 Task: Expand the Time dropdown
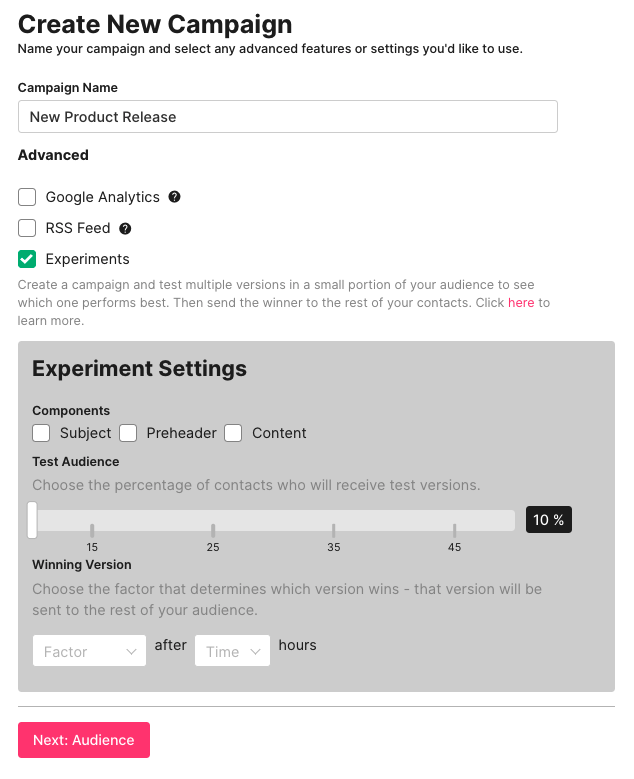[232, 652]
